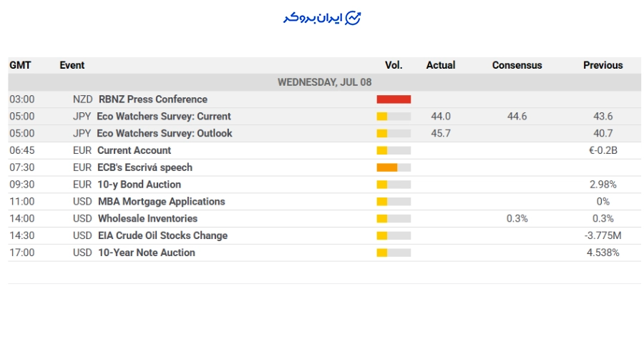Open the RBNZ Press Conference event
The image size is (644, 337).
coord(153,99)
